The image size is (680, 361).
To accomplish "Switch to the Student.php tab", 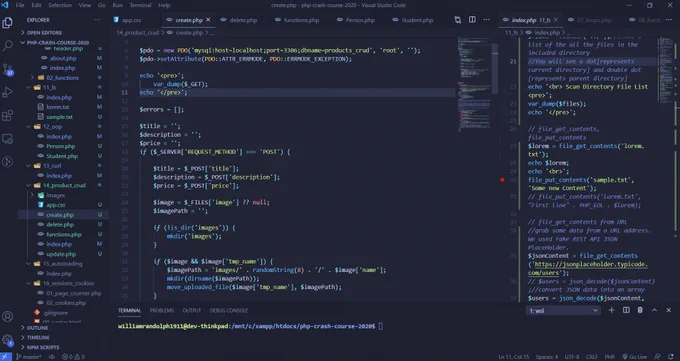I will tap(417, 20).
